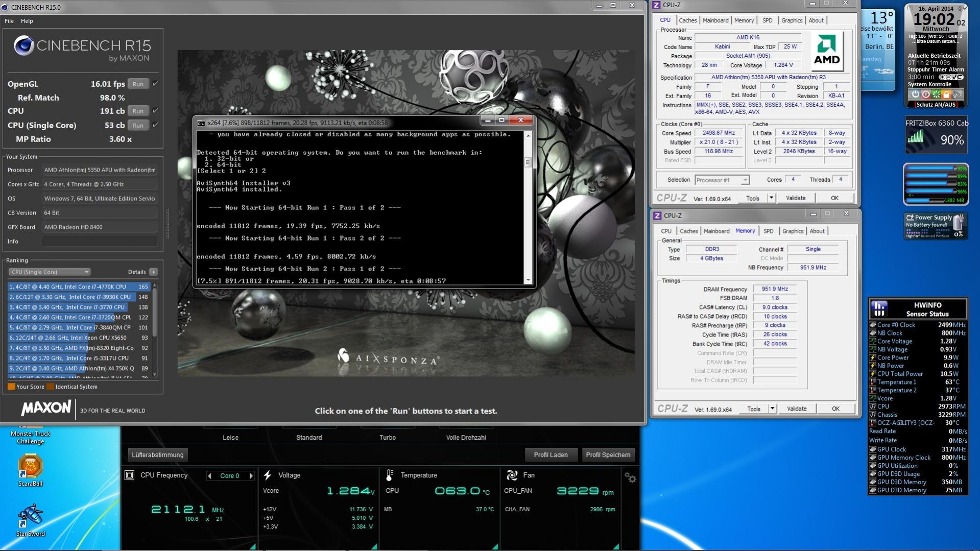This screenshot has width=980, height=551.
Task: Click the Lüfterabstimmung button
Action: click(x=157, y=455)
